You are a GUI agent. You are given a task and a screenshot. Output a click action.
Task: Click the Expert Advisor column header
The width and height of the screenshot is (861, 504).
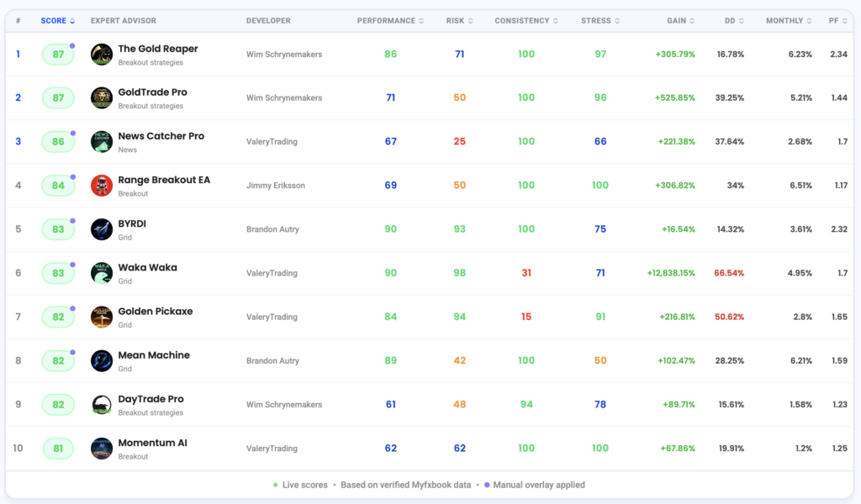coord(123,21)
